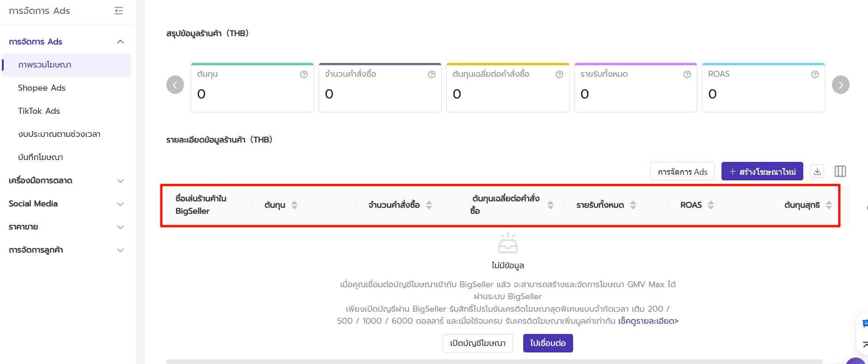
Task: Open the column settings icon
Action: (x=840, y=171)
